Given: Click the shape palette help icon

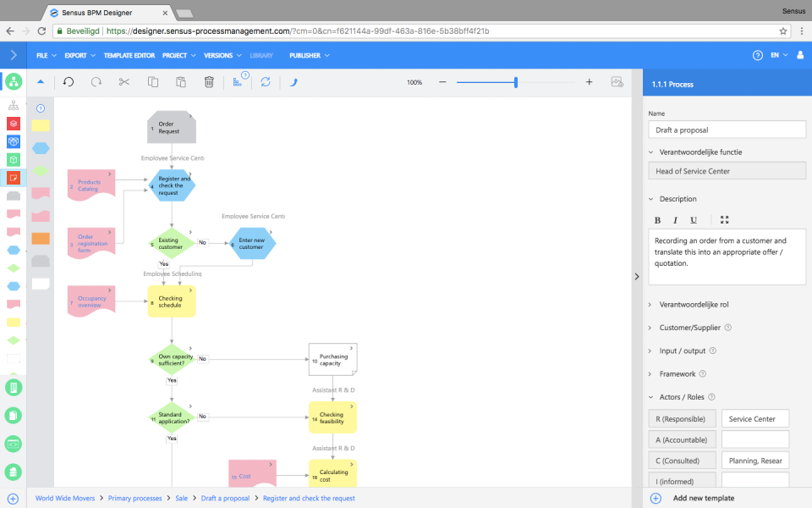Looking at the screenshot, I should point(41,108).
